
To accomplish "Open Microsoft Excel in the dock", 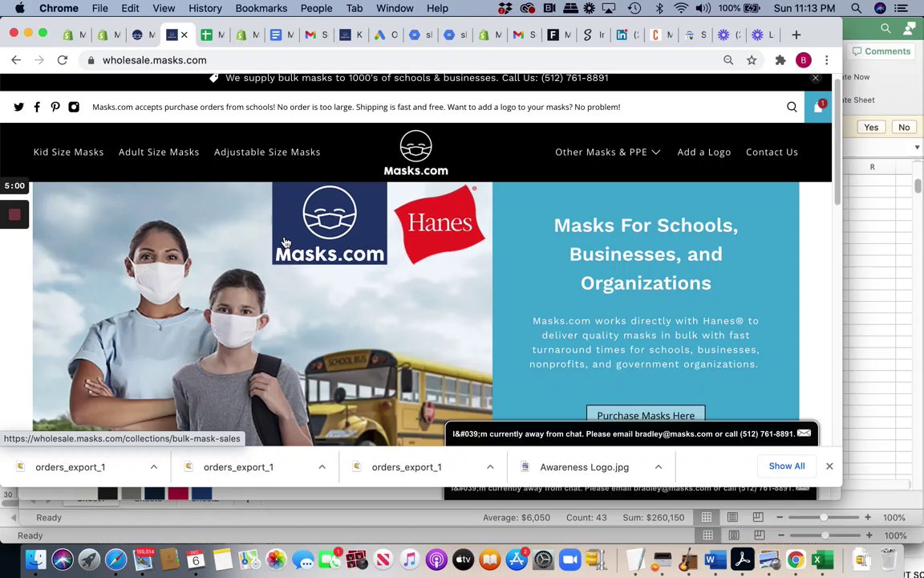I will tap(822, 559).
